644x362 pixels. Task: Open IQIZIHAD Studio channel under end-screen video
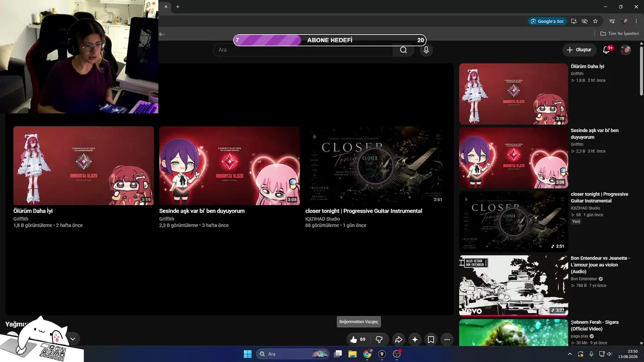(323, 219)
